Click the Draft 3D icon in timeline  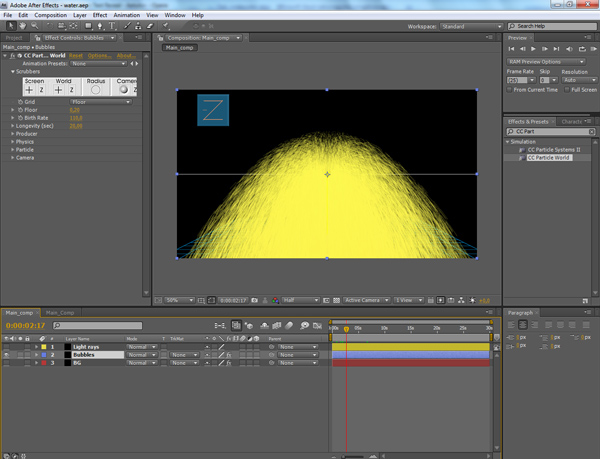249,326
